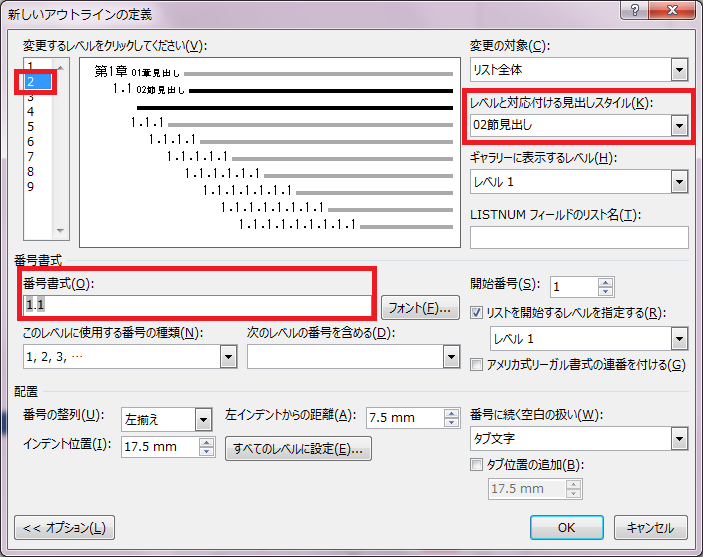703x557 pixels.
Task: Click すべてのレベルに設定 button
Action: (x=298, y=448)
